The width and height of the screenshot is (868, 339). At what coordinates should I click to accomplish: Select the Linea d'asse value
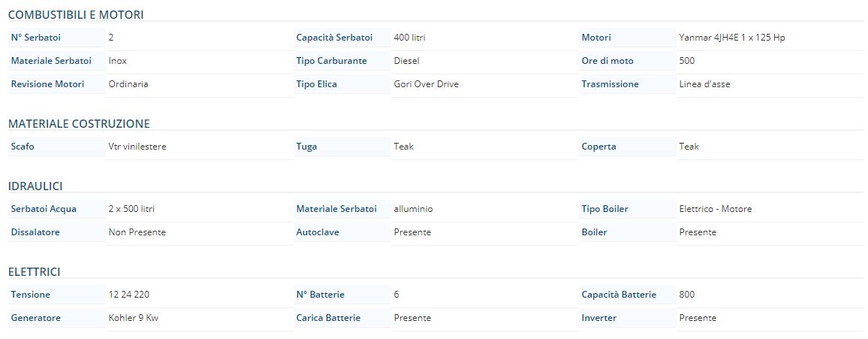click(705, 84)
